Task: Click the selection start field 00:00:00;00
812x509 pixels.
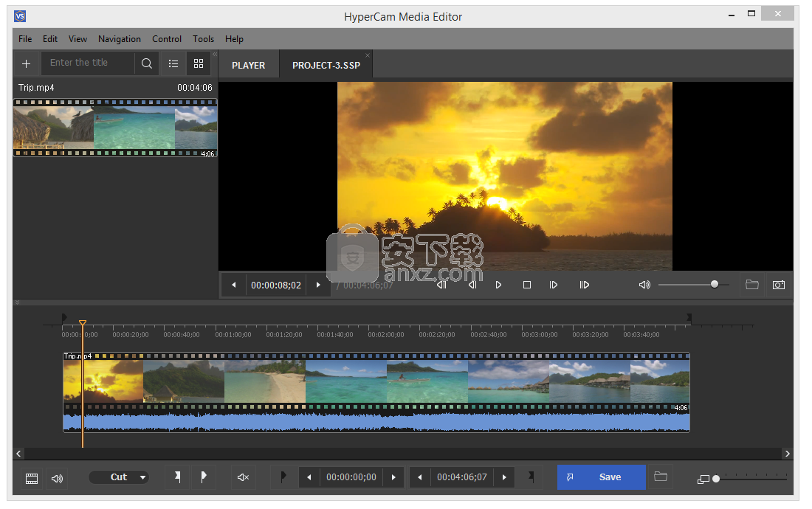Action: coord(351,477)
